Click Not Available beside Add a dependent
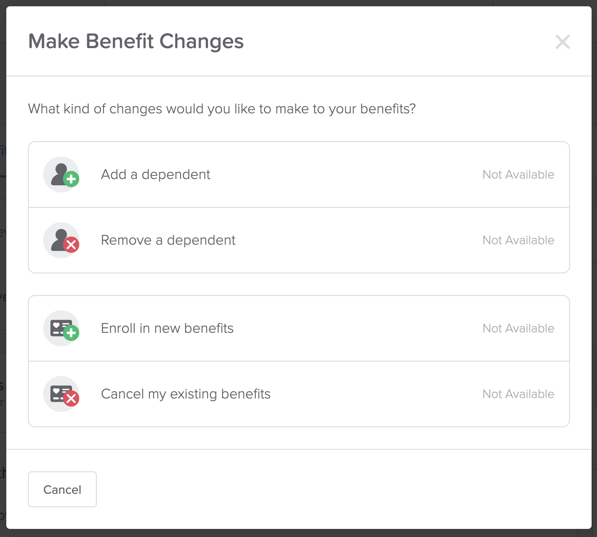Viewport: 597px width, 537px height. coord(518,174)
